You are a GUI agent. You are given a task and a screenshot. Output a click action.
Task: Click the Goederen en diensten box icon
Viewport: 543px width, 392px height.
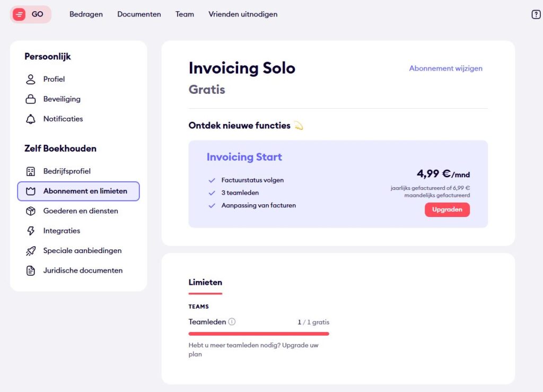tap(31, 211)
